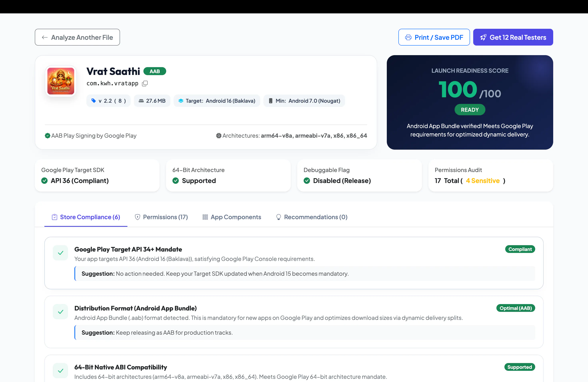Screen dimensions: 588x382
Task: Click the 64-Bit Architecture card
Action: 228,175
